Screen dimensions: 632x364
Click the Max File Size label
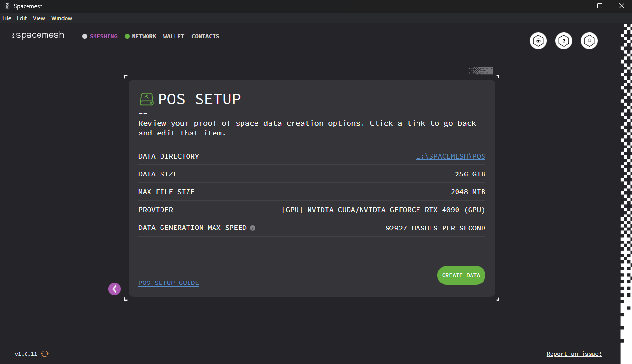[x=166, y=192]
